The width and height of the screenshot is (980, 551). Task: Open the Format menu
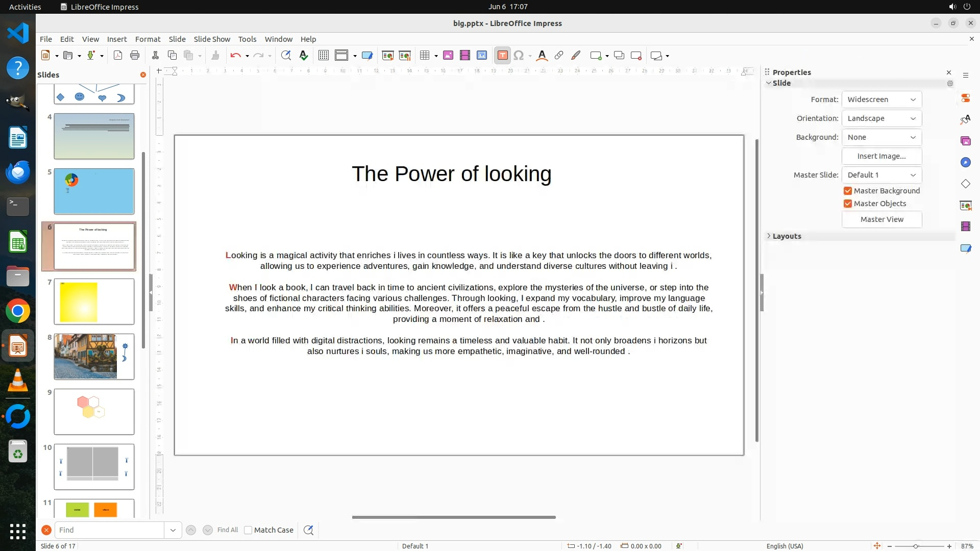[148, 39]
